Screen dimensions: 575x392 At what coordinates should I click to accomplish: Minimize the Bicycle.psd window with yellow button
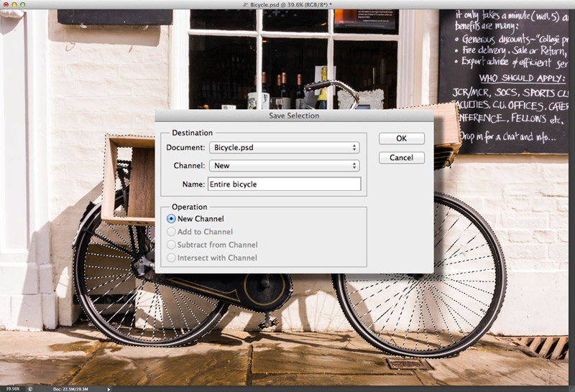click(x=14, y=4)
